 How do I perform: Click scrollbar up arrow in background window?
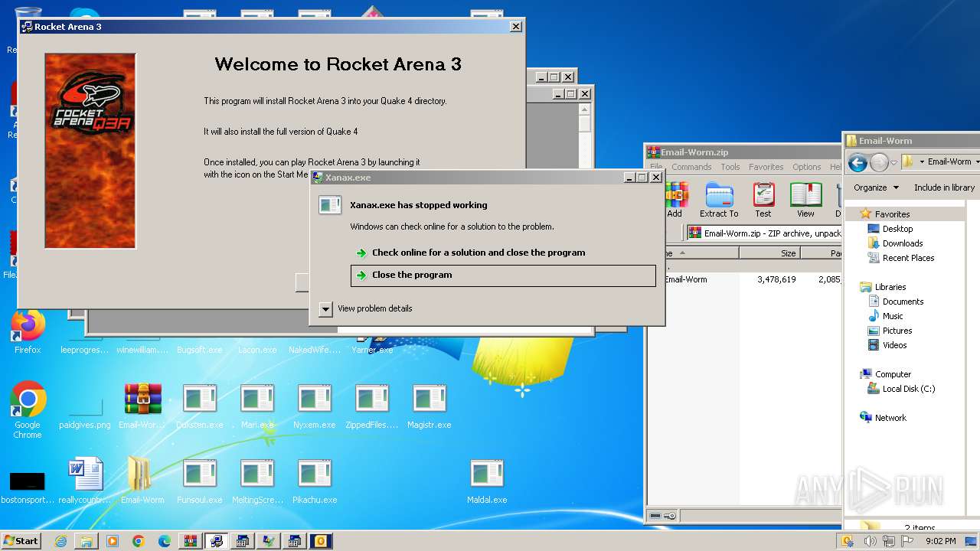(584, 109)
